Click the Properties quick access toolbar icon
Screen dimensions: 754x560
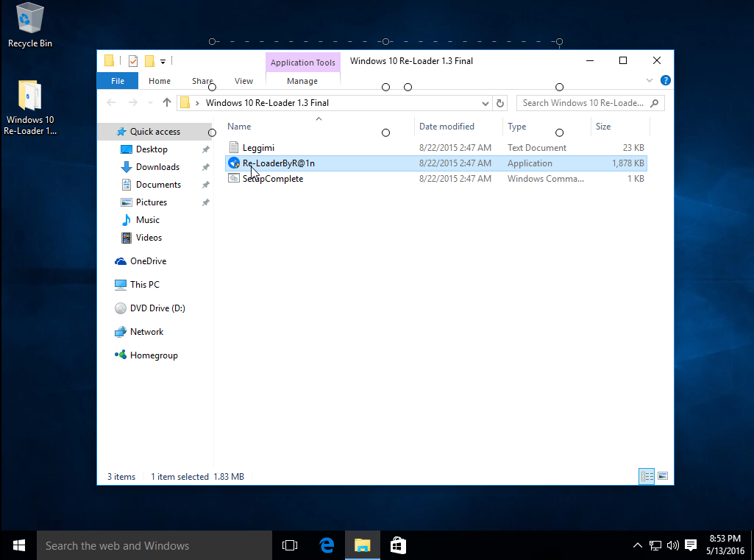click(133, 61)
